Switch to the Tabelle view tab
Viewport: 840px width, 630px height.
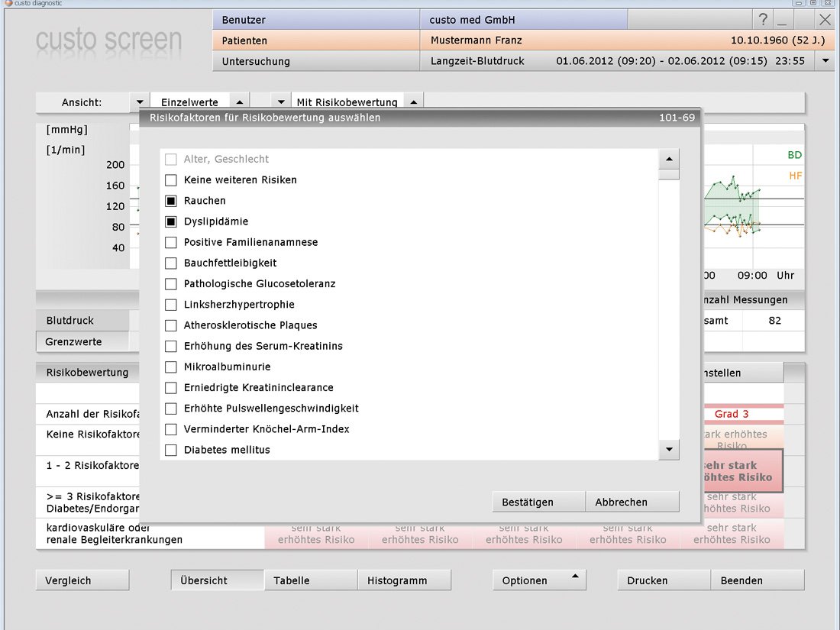click(310, 580)
